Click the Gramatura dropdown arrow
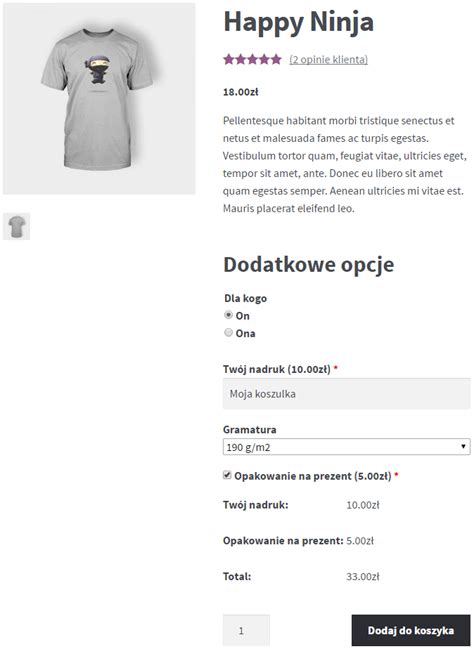 click(x=463, y=447)
